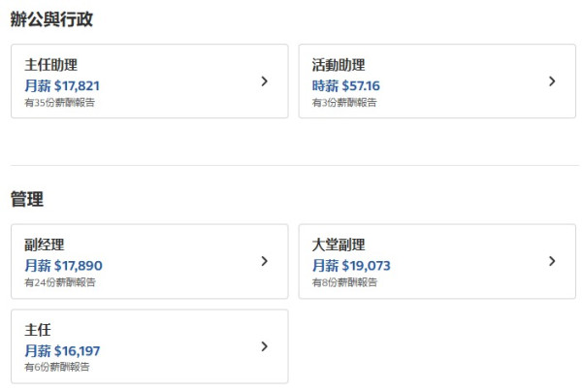Open the 大堂副理 salary card
The width and height of the screenshot is (582, 392).
(437, 261)
